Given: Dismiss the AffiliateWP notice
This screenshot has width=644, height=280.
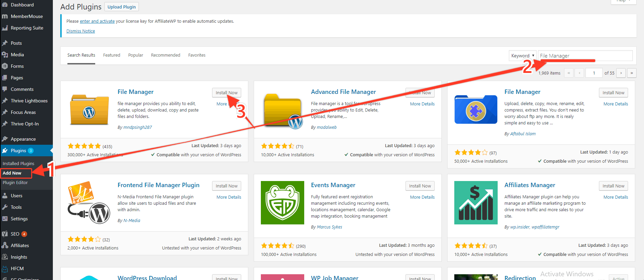Looking at the screenshot, I should click(x=81, y=31).
